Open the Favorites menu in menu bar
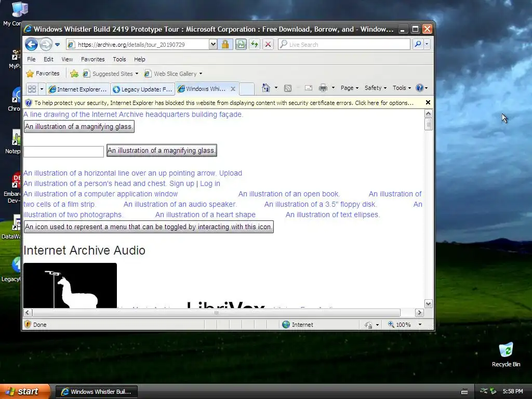Screen dimensions: 532x399 pos(92,59)
